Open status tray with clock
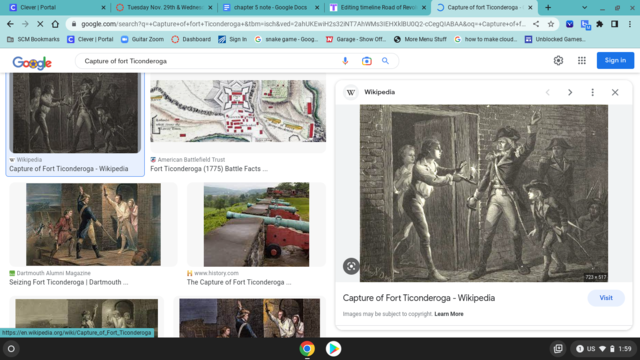The width and height of the screenshot is (640, 360). (604, 349)
